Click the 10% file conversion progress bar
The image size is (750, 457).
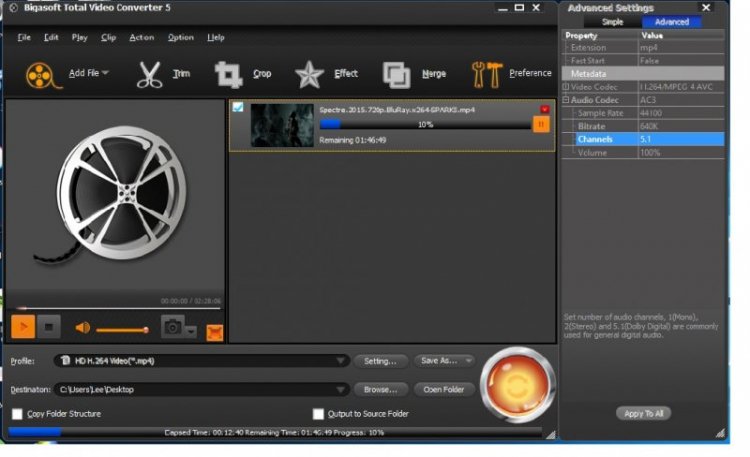[425, 124]
